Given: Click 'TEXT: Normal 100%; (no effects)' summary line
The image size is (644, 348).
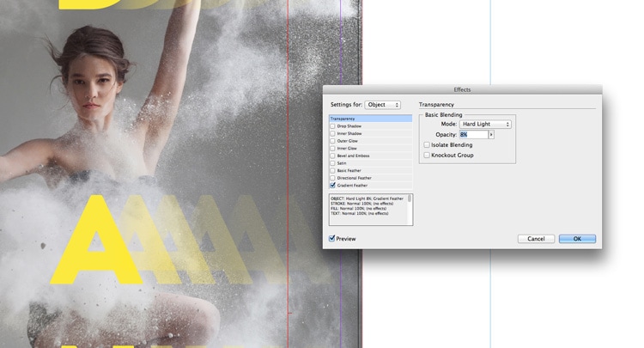Looking at the screenshot, I should (360, 213).
